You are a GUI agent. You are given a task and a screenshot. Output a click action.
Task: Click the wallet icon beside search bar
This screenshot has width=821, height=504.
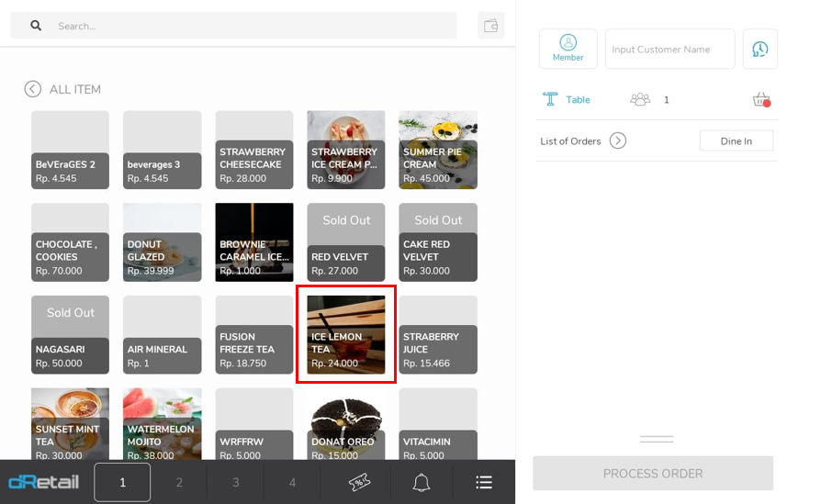490,26
